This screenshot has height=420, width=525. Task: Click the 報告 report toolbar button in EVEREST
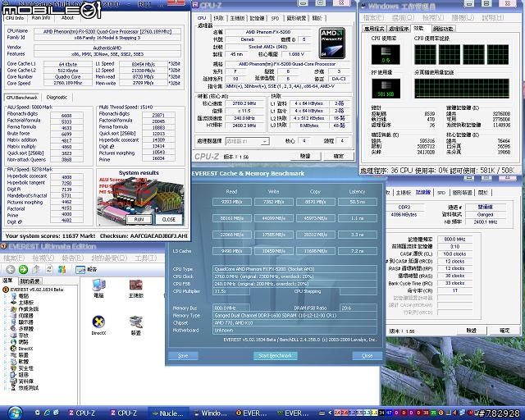(86, 269)
